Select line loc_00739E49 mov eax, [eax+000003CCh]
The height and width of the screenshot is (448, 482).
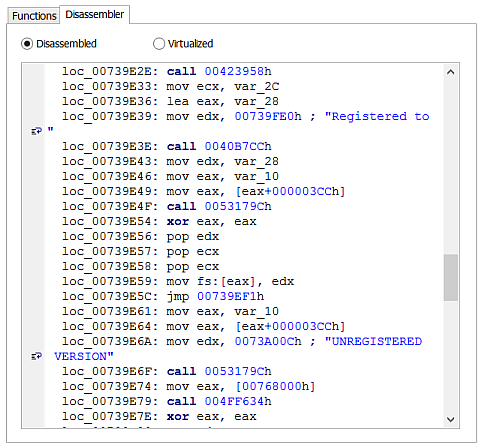tap(204, 191)
